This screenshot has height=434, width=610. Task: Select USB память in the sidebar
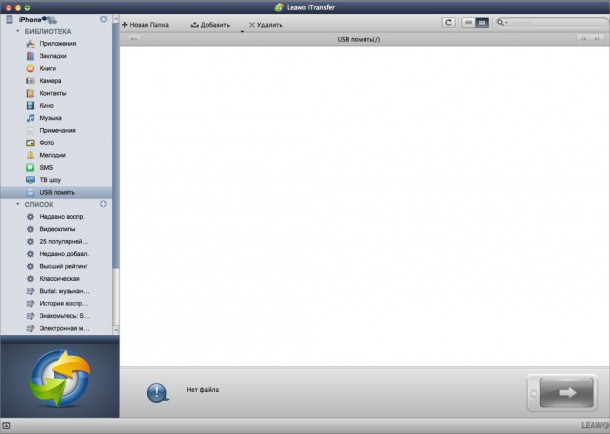(x=56, y=192)
